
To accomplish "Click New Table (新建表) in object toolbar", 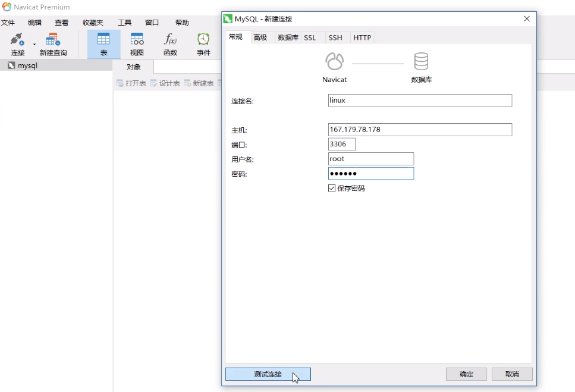I will pos(199,83).
